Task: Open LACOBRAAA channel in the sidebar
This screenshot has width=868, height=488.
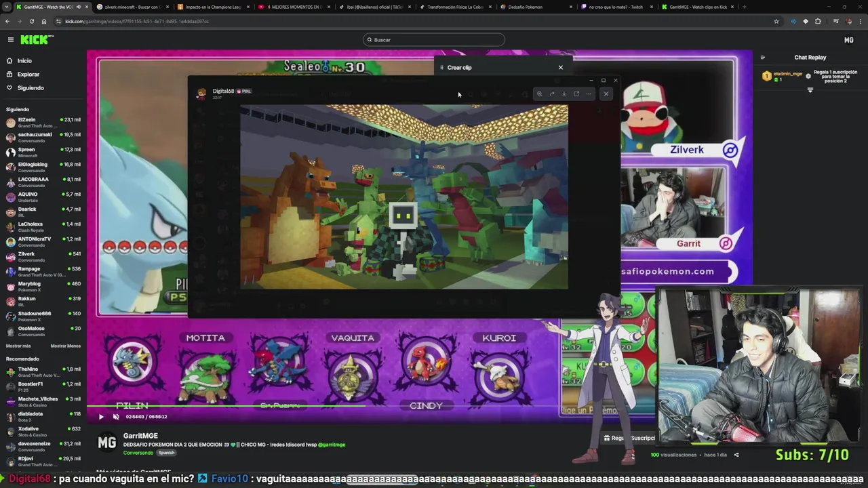Action: click(x=43, y=182)
